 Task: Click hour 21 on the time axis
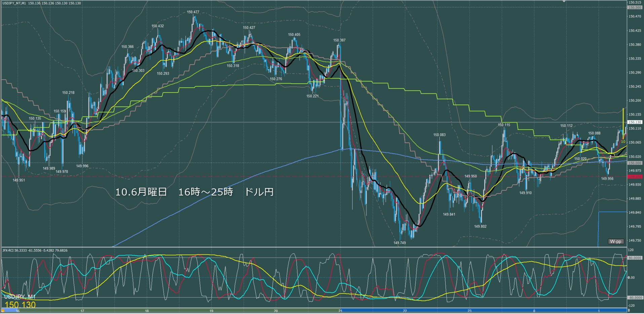click(340, 311)
